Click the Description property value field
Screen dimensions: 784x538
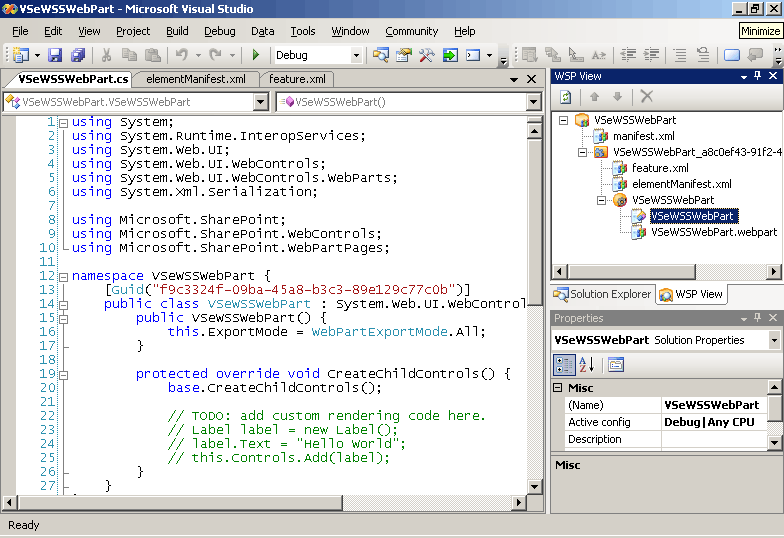point(714,439)
